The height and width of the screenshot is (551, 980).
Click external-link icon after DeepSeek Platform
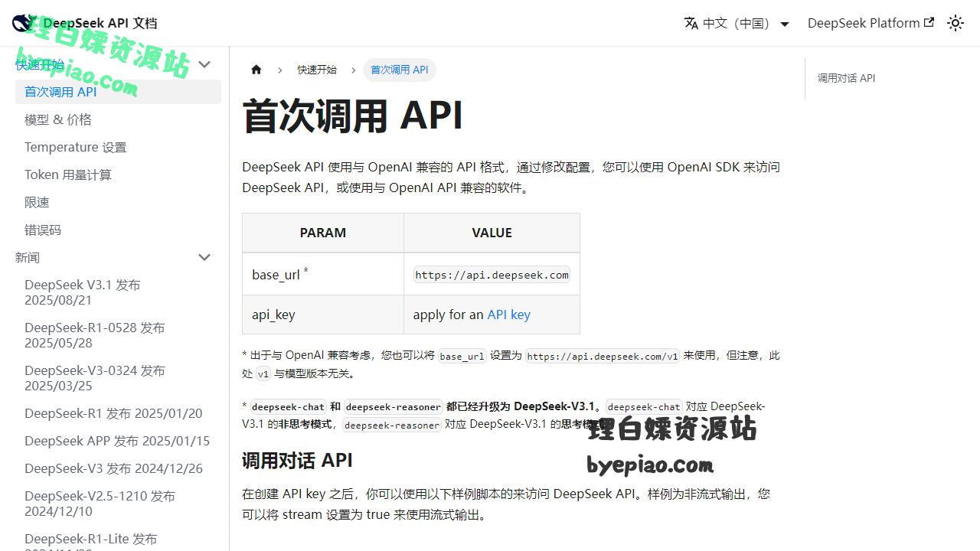(x=929, y=22)
